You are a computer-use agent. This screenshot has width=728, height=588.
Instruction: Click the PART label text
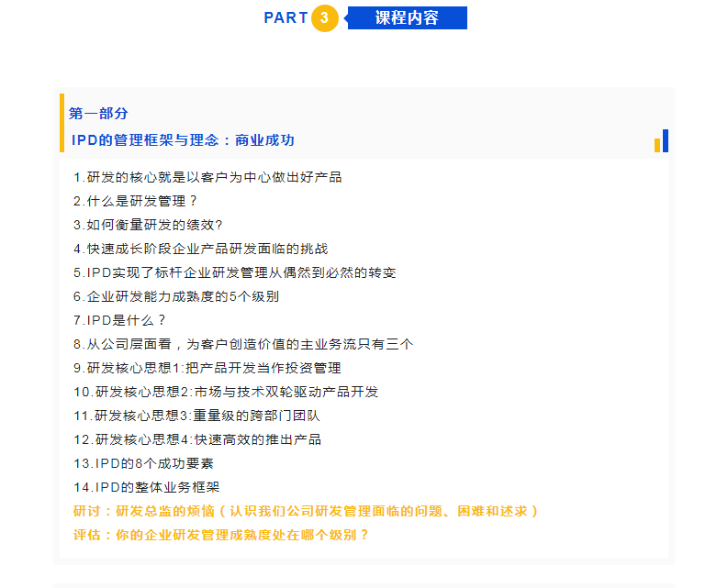[286, 17]
